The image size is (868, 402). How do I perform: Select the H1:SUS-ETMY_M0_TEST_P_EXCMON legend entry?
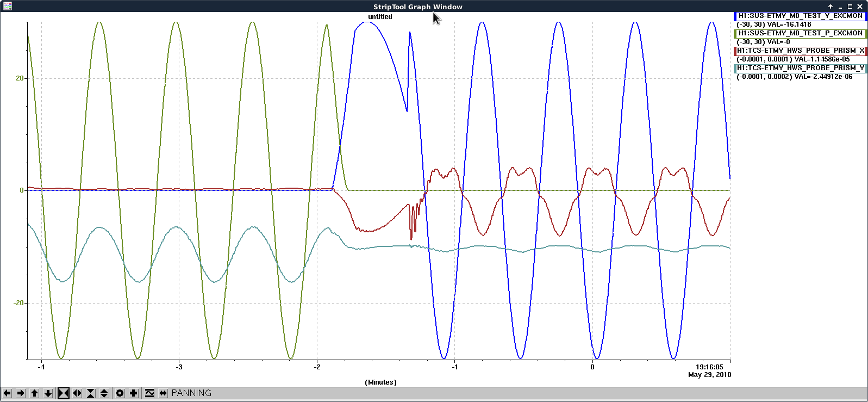800,33
